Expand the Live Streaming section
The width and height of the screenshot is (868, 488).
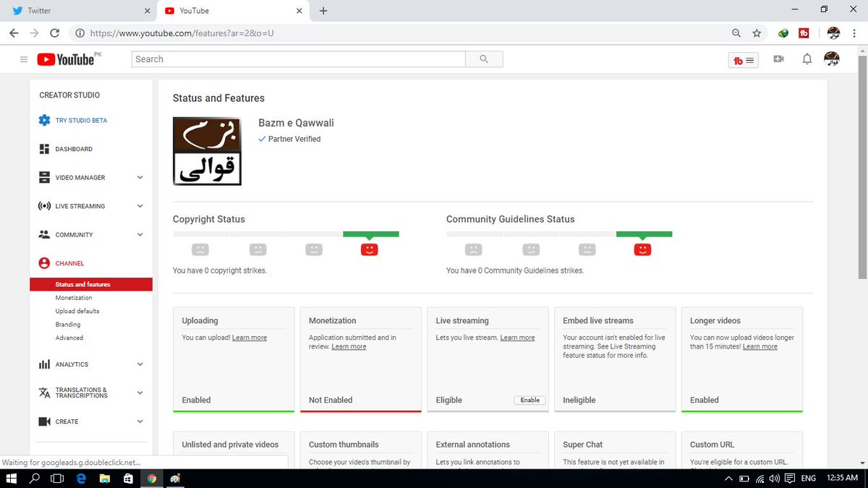coord(140,206)
